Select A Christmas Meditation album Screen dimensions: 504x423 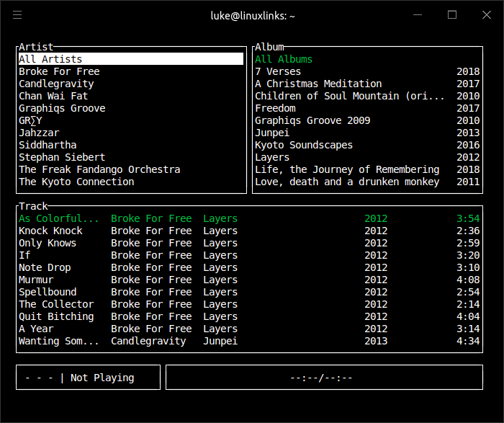(x=318, y=84)
